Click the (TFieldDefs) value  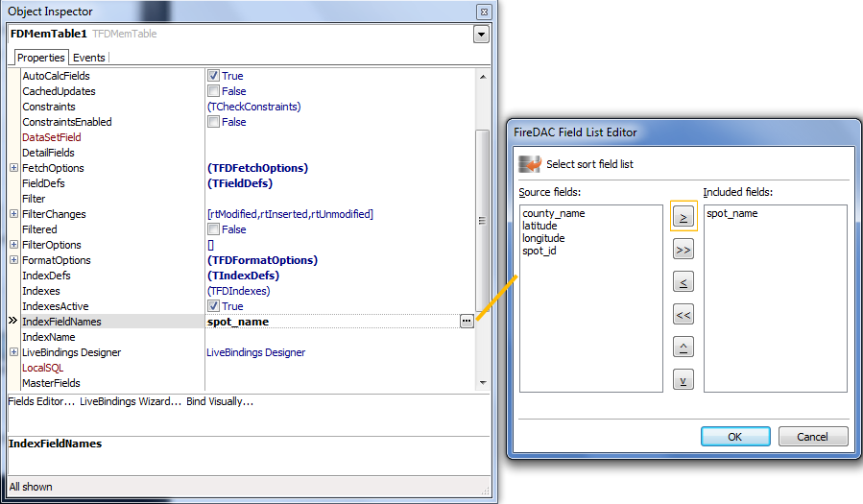click(x=240, y=183)
